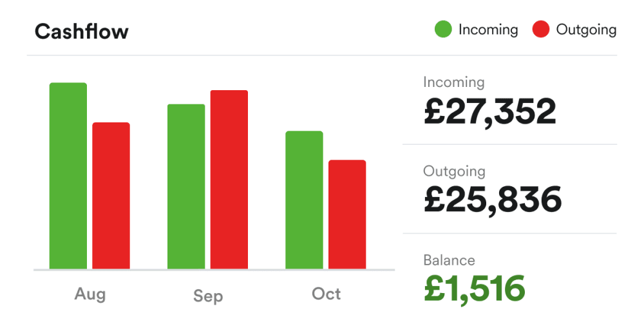Select the green Oct incoming bar
This screenshot has width=644, height=322.
coord(304,200)
